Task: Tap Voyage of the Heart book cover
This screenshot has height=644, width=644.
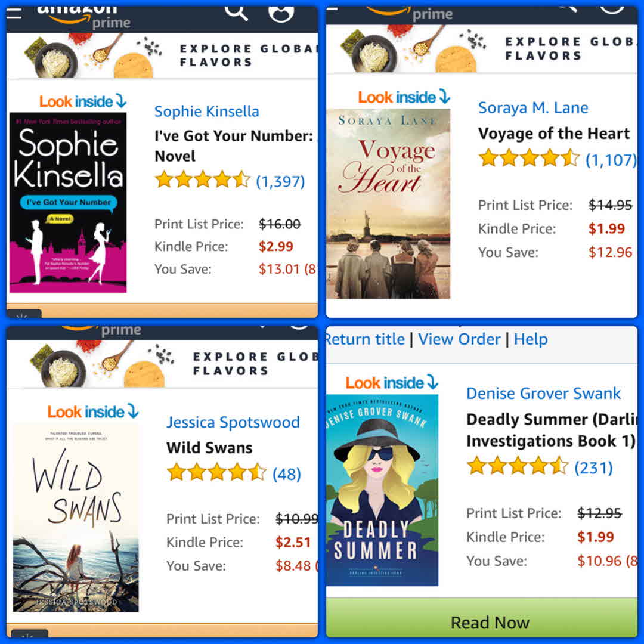Action: pyautogui.click(x=388, y=204)
